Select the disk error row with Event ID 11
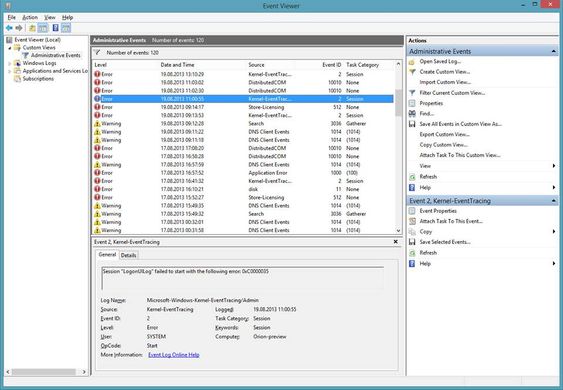This screenshot has height=390, width=563. click(x=243, y=189)
